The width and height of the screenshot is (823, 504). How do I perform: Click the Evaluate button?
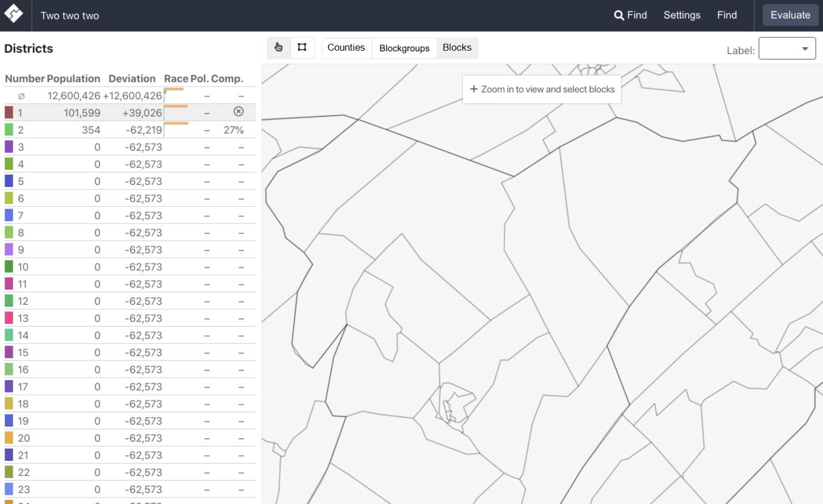click(790, 15)
